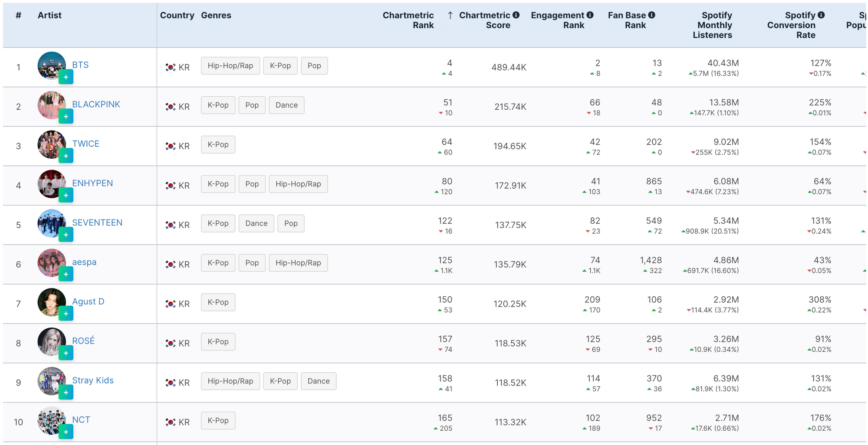This screenshot has width=868, height=445.
Task: Click the Dance genre tag for SEVENTEEN
Action: click(256, 223)
